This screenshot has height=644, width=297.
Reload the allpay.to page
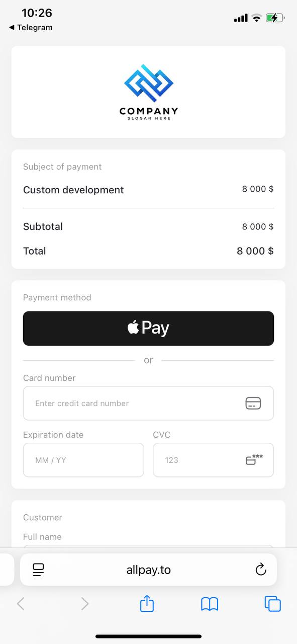[261, 569]
